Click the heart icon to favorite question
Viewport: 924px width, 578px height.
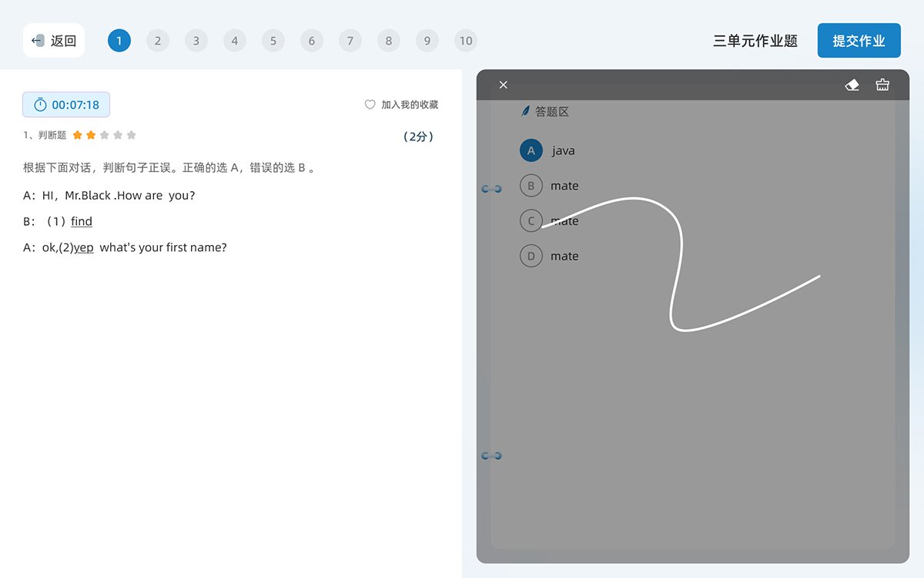[370, 105]
